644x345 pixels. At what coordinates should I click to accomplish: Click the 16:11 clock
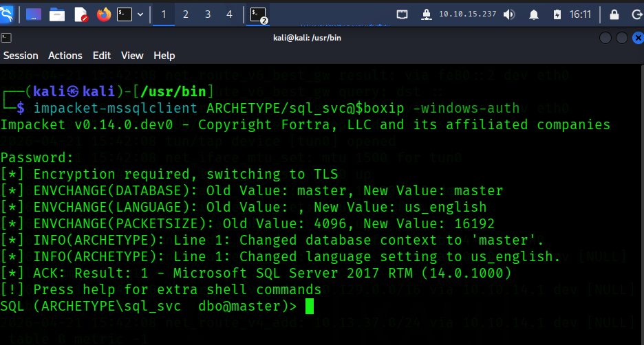point(580,14)
